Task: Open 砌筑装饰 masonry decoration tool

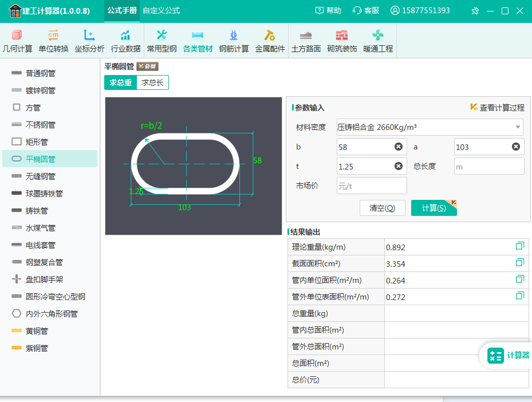Action: 342,41
